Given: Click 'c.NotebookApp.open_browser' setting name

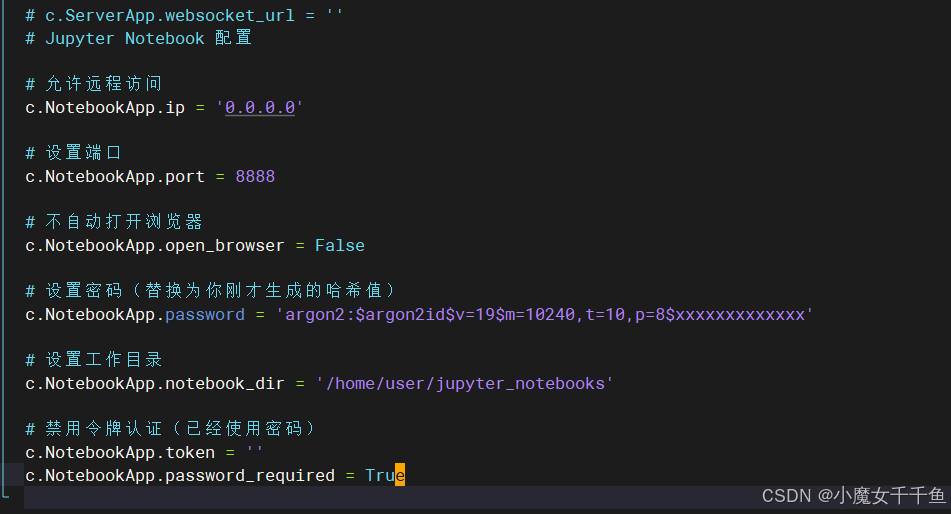Looking at the screenshot, I should point(155,246).
